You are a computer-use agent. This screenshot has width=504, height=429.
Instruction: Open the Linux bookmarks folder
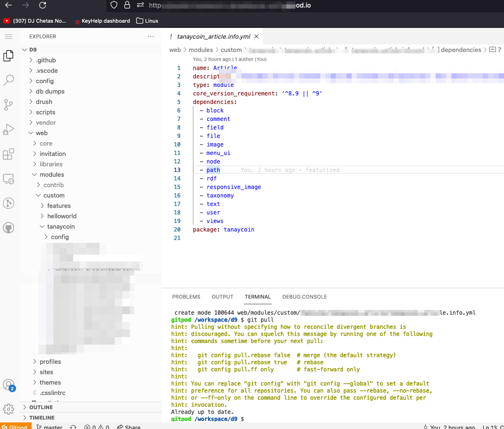[x=147, y=21]
